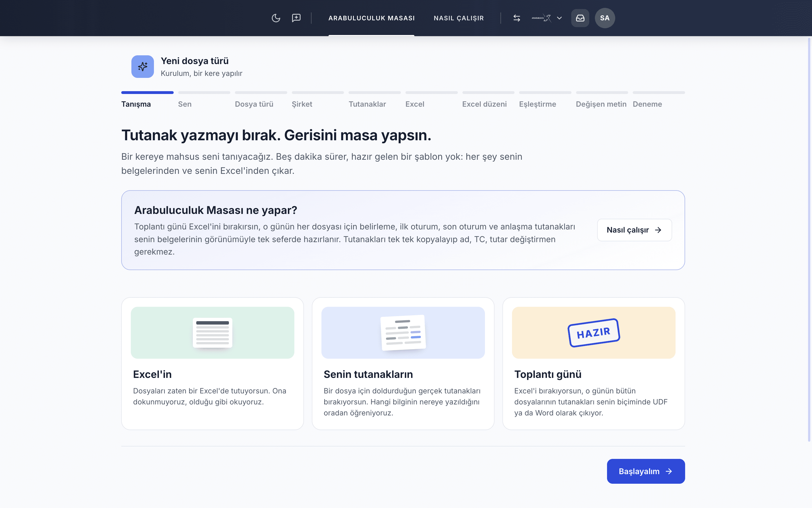Click the Arabulucu logo in header
This screenshot has width=812, height=508.
[541, 18]
